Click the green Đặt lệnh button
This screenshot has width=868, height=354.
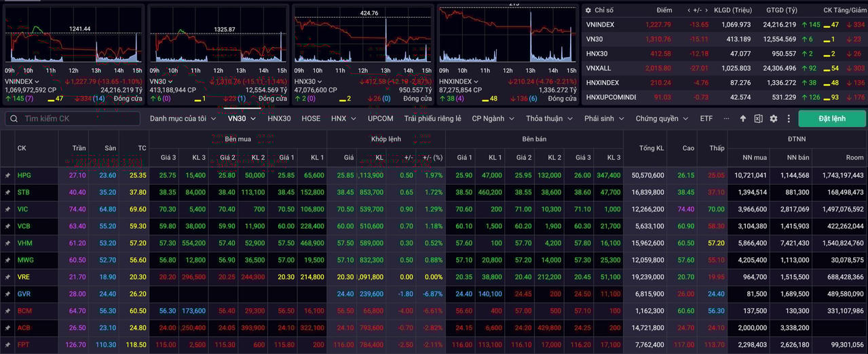click(x=832, y=118)
